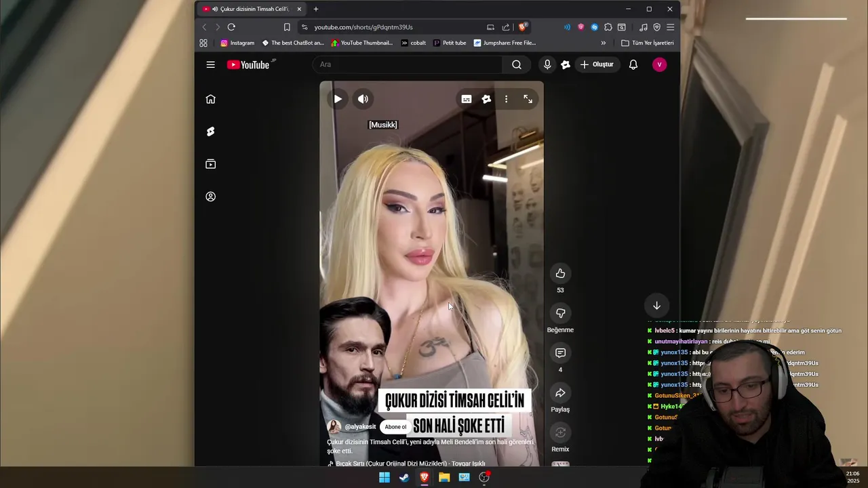
Task: Open YouTube Thumbnail bookmark
Action: (361, 43)
